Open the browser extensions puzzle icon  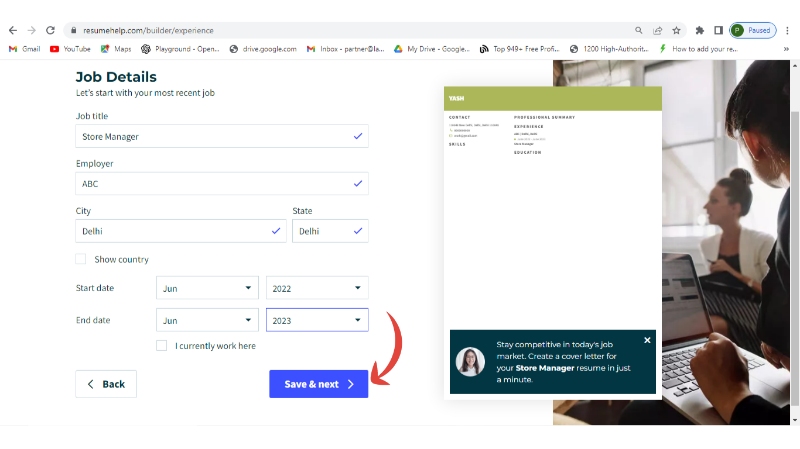coord(700,30)
